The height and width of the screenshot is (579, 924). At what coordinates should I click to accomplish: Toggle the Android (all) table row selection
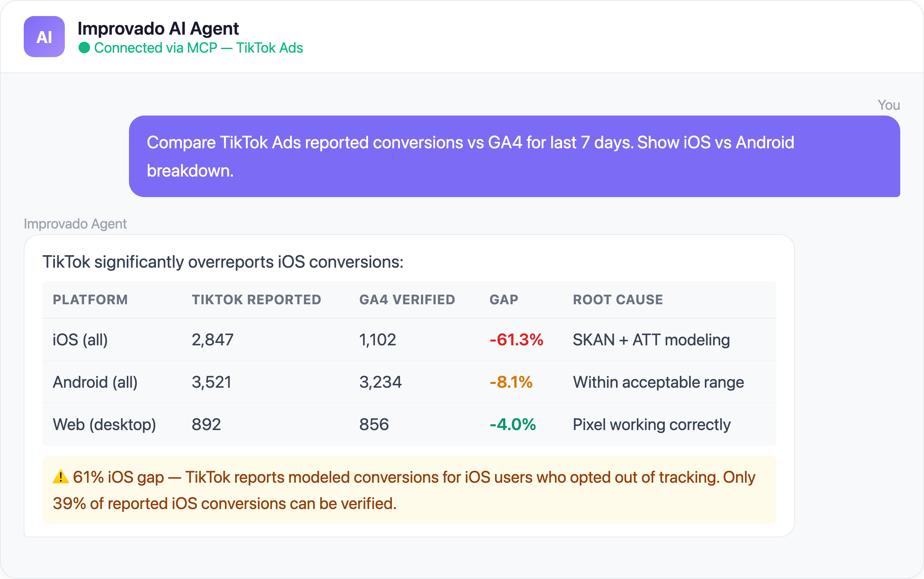95,382
